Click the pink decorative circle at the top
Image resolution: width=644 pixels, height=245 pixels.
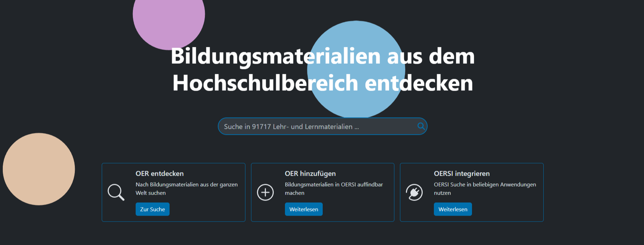click(169, 17)
